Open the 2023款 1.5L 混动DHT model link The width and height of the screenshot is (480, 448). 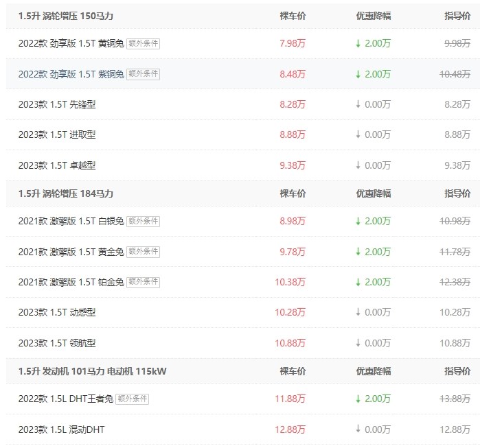tap(62, 429)
